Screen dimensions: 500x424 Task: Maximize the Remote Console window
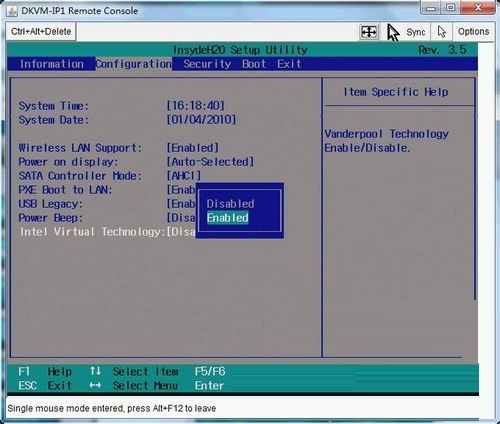point(450,8)
